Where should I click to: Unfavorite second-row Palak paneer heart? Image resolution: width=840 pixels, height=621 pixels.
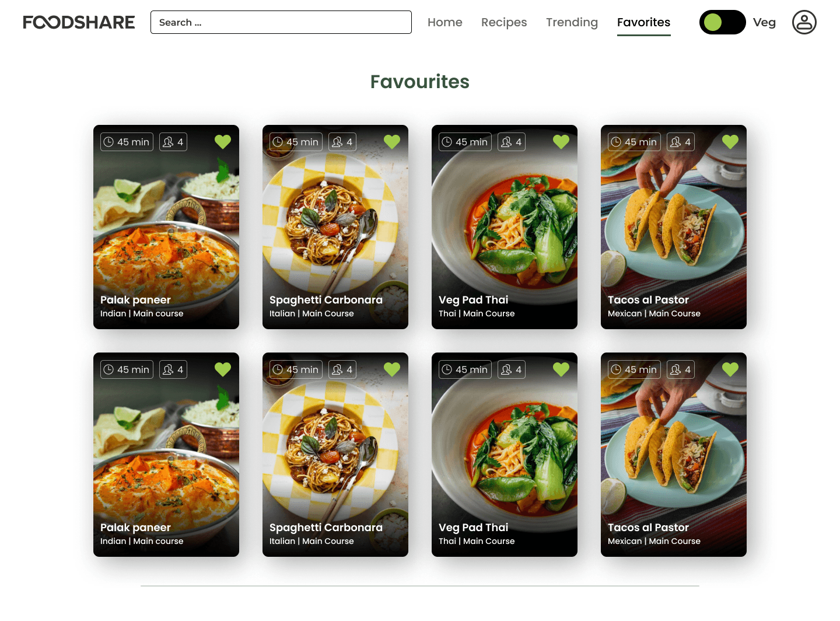(223, 369)
